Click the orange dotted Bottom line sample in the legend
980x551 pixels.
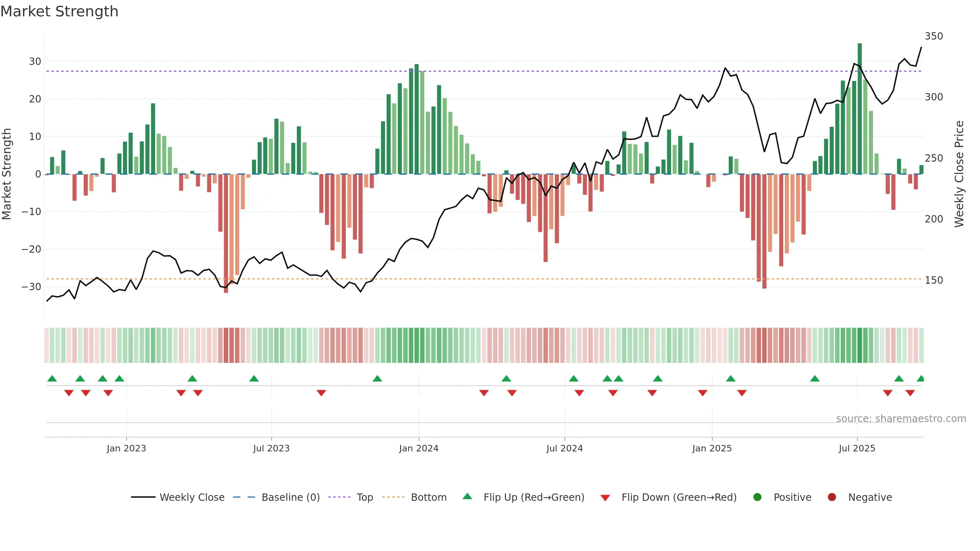393,497
